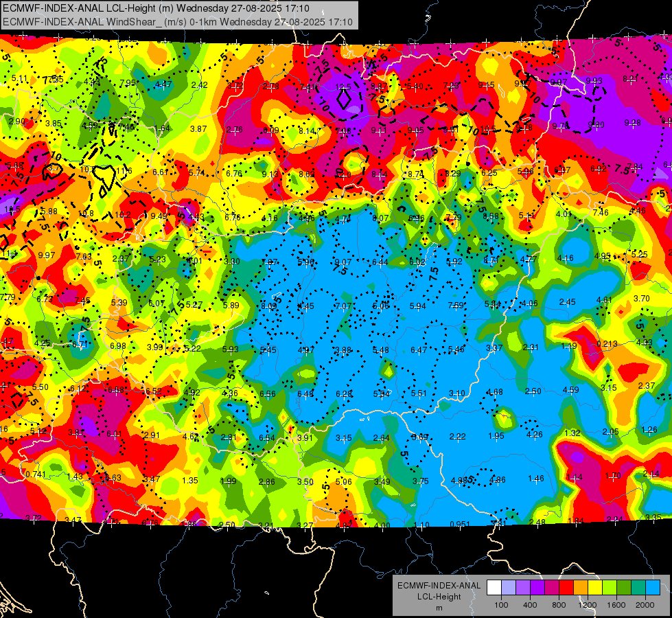Pick the orange legend swatch
The height and width of the screenshot is (618, 672).
point(581,588)
